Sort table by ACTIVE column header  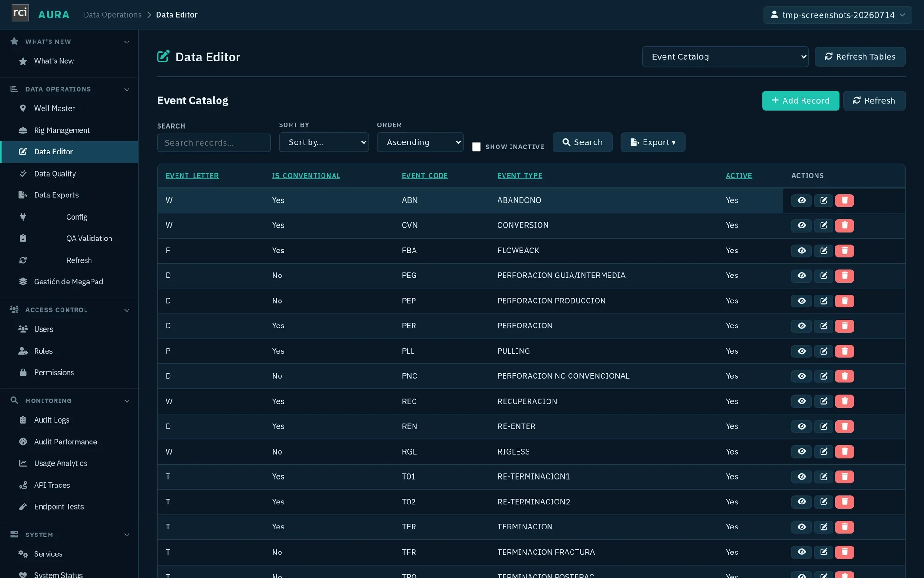[739, 176]
